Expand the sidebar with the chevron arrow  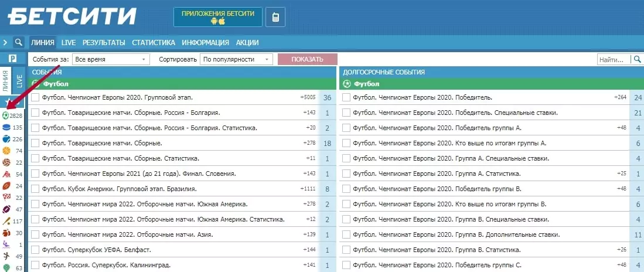point(5,42)
